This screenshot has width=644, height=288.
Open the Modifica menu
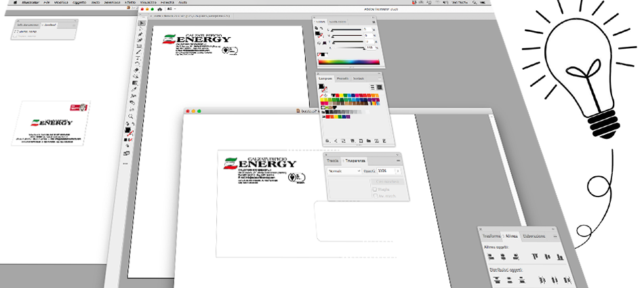click(61, 2)
